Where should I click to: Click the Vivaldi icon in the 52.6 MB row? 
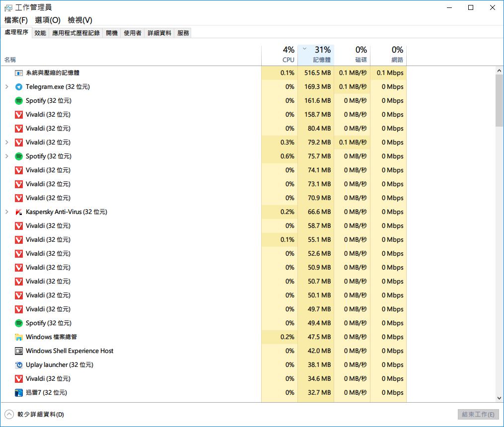[19, 254]
